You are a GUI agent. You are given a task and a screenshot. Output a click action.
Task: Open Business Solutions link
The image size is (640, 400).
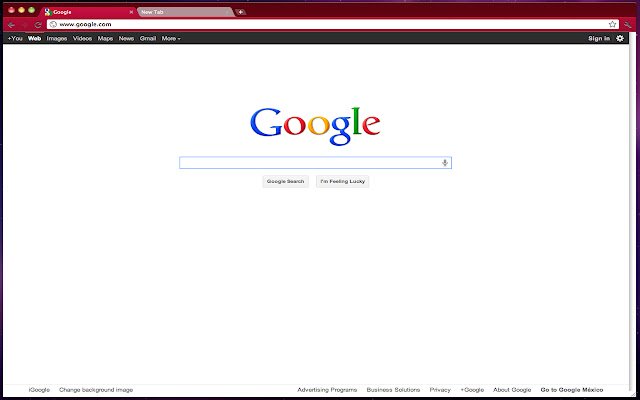click(393, 390)
